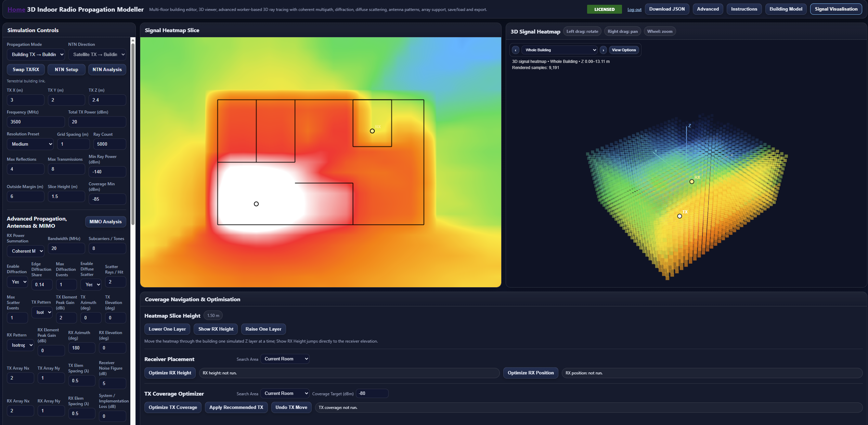Click the Coverage Min field
868x425 pixels.
(107, 199)
